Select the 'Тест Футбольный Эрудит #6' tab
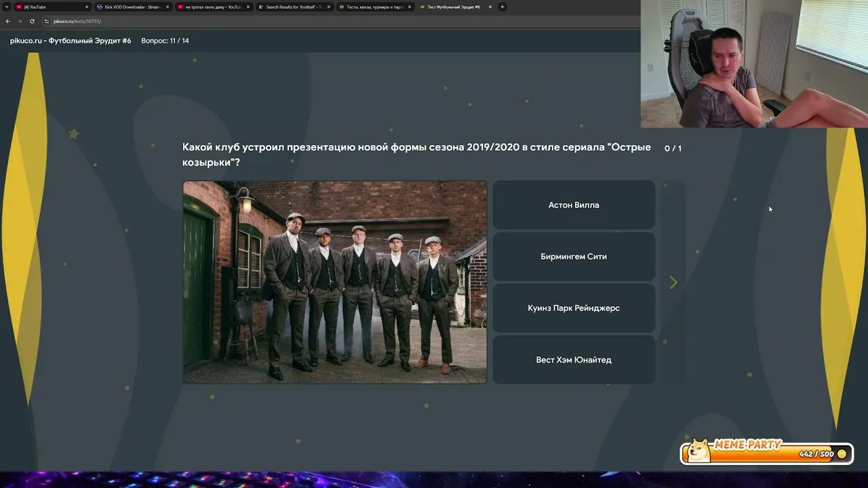The image size is (868, 488). 455,7
